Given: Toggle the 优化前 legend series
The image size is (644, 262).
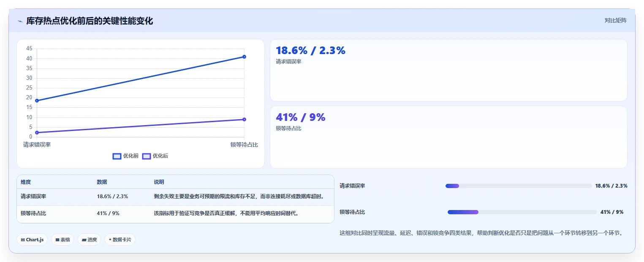Looking at the screenshot, I should coord(125,156).
